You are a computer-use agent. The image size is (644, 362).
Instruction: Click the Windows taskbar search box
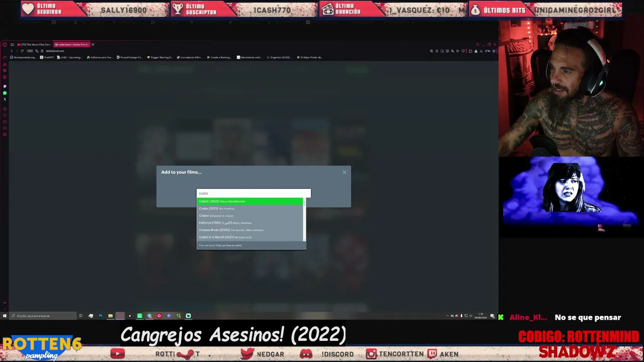click(44, 316)
